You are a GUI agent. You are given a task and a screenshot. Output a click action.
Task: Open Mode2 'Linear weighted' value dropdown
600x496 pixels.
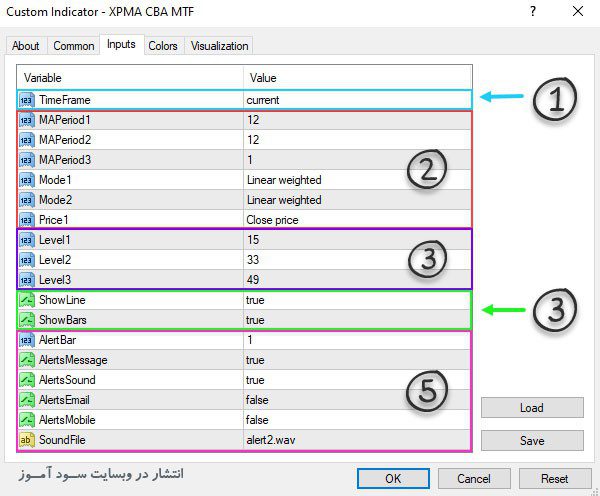pyautogui.click(x=357, y=200)
